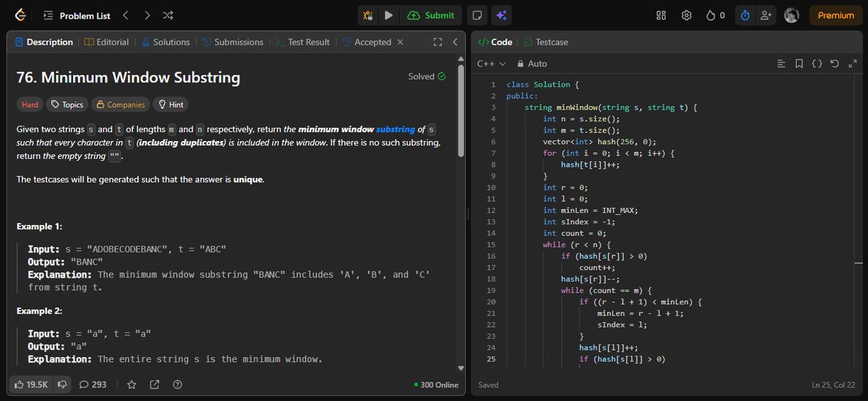Open the layout grid icon
Screen dimensions: 868x401
click(661, 15)
